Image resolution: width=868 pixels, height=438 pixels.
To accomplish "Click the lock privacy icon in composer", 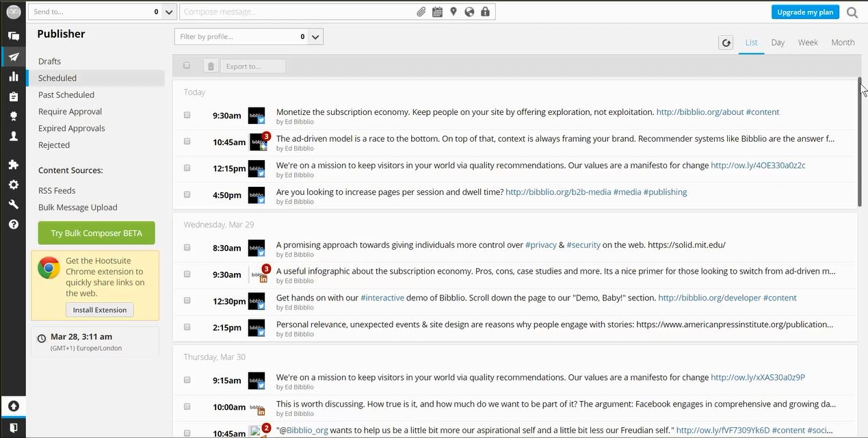I will (485, 12).
